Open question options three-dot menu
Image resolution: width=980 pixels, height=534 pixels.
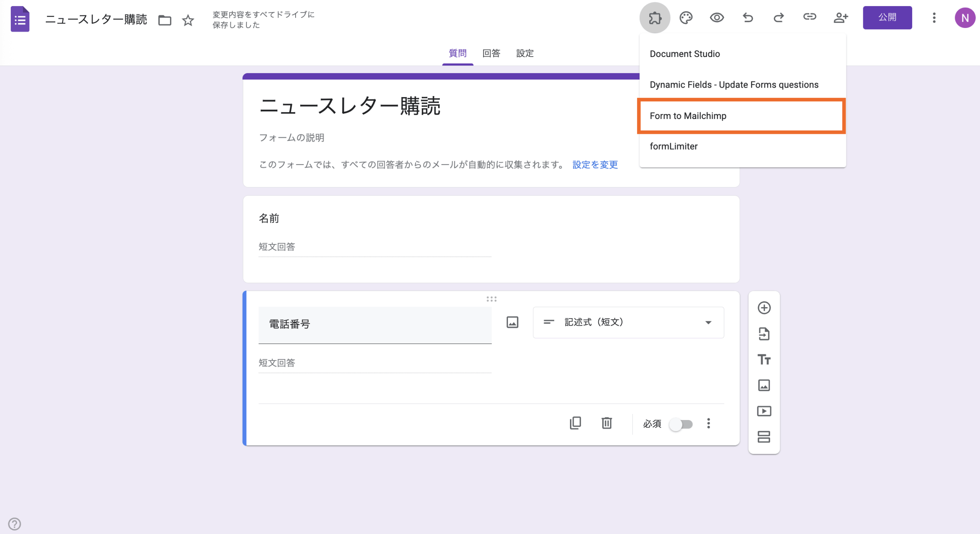click(709, 423)
